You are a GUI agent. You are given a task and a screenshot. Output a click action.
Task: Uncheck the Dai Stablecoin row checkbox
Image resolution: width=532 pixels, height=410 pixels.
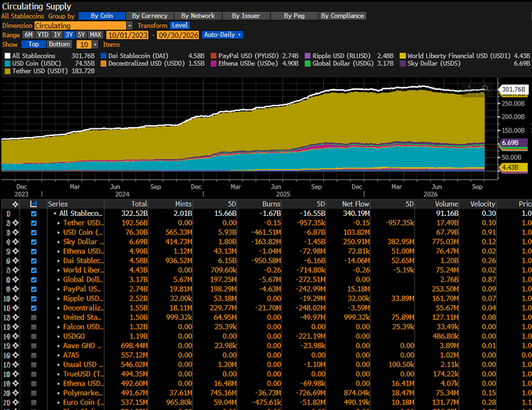[x=34, y=261]
